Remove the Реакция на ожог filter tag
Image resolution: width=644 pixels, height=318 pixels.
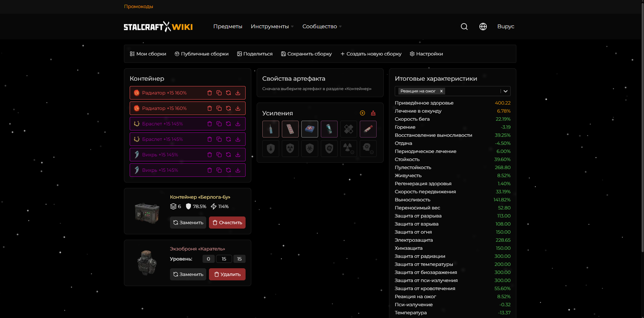click(x=441, y=91)
